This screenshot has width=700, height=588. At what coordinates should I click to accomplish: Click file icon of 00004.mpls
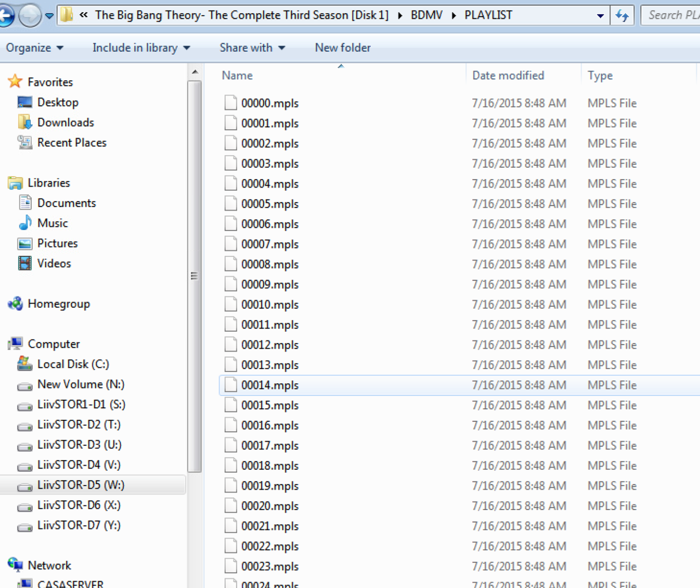tap(230, 183)
